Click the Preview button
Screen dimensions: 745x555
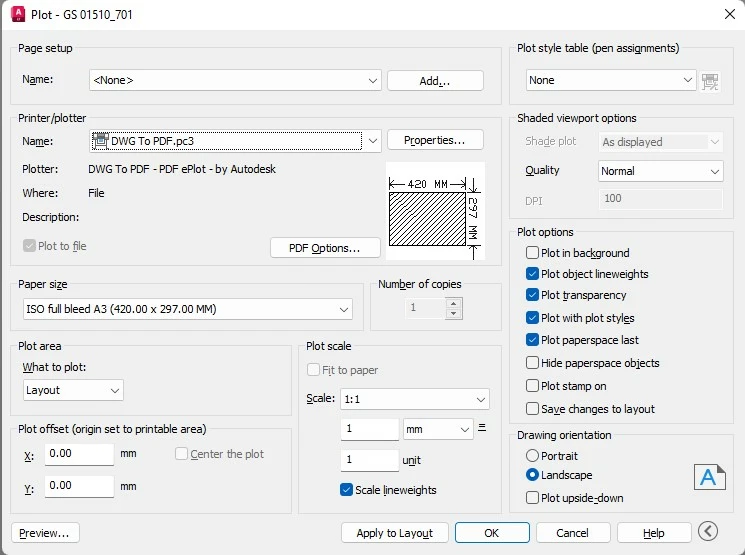click(45, 533)
